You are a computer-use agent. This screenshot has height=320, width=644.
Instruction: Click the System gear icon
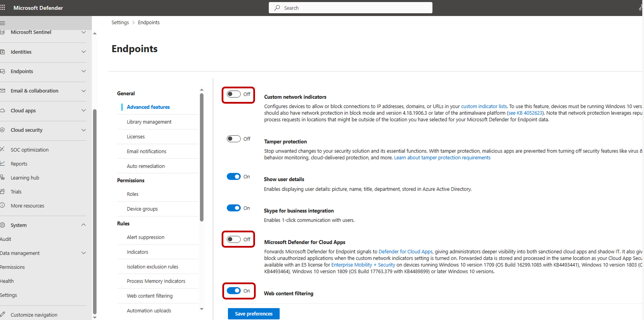click(x=2, y=225)
